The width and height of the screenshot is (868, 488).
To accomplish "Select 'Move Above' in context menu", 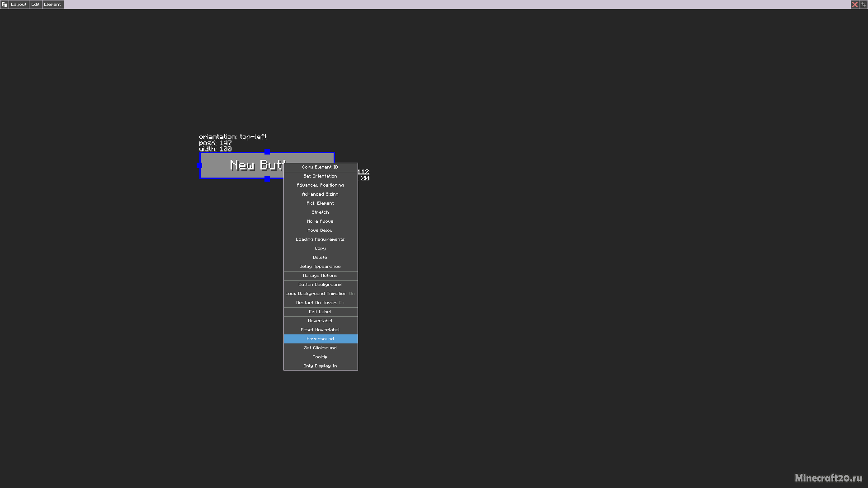I will [320, 221].
